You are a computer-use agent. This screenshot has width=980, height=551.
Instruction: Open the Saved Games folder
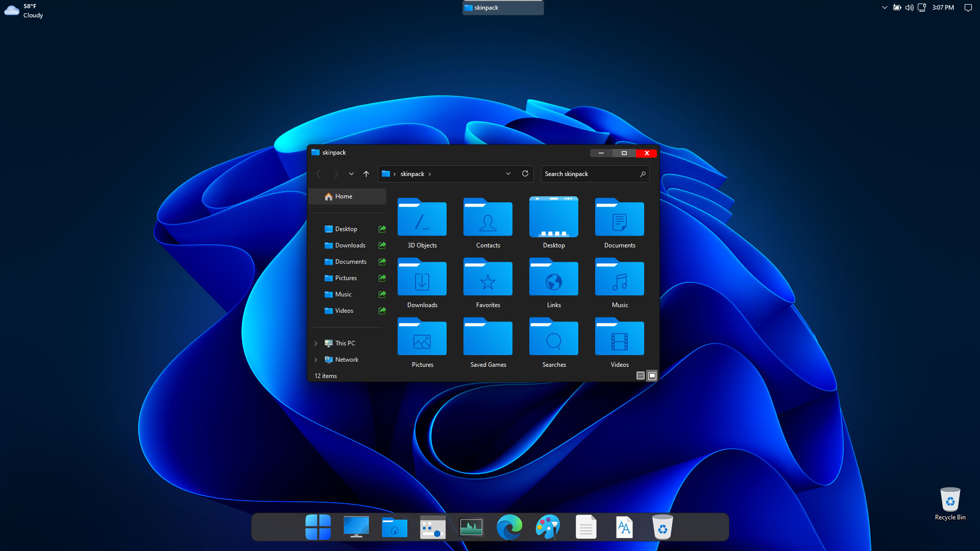pyautogui.click(x=487, y=339)
